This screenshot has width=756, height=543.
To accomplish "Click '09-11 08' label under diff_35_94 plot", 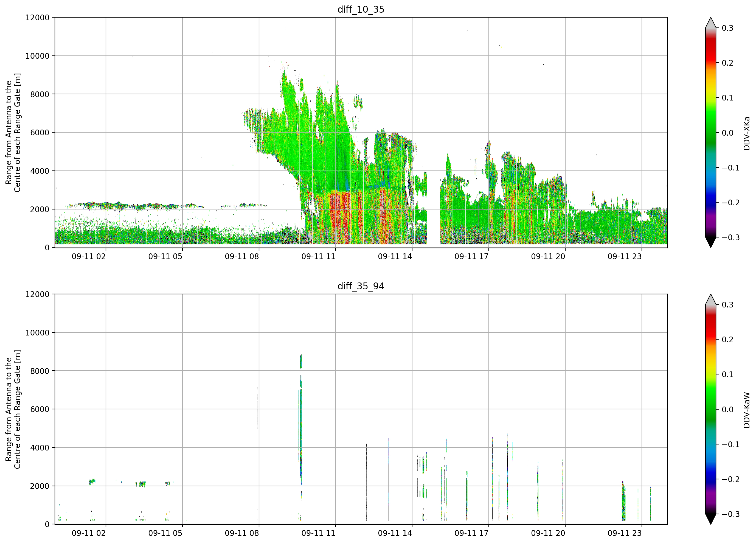I will pos(242,533).
